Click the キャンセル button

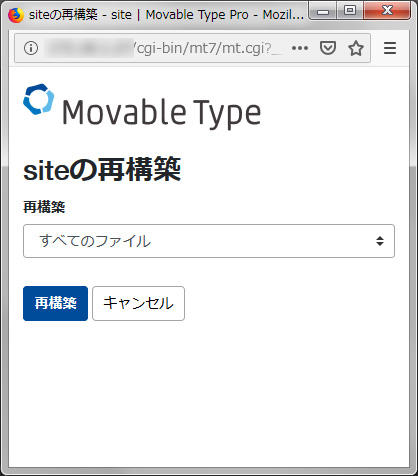click(x=138, y=303)
